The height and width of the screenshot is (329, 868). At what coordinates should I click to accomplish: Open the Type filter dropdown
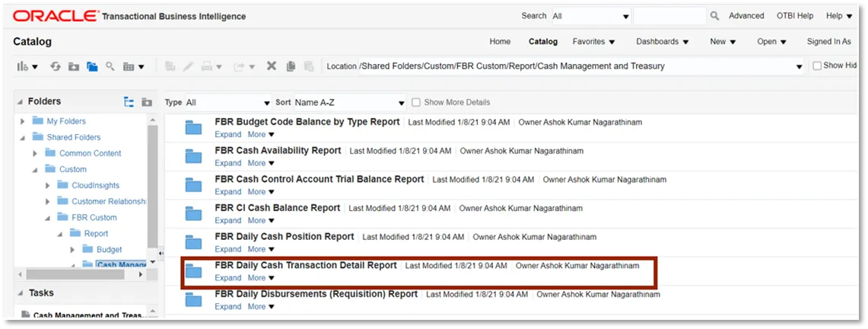pyautogui.click(x=228, y=103)
